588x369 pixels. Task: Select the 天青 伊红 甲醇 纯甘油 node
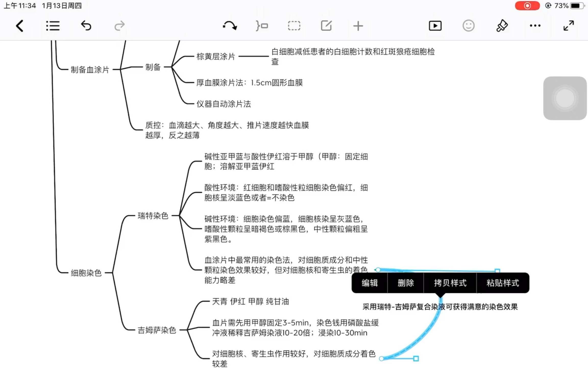(x=250, y=302)
